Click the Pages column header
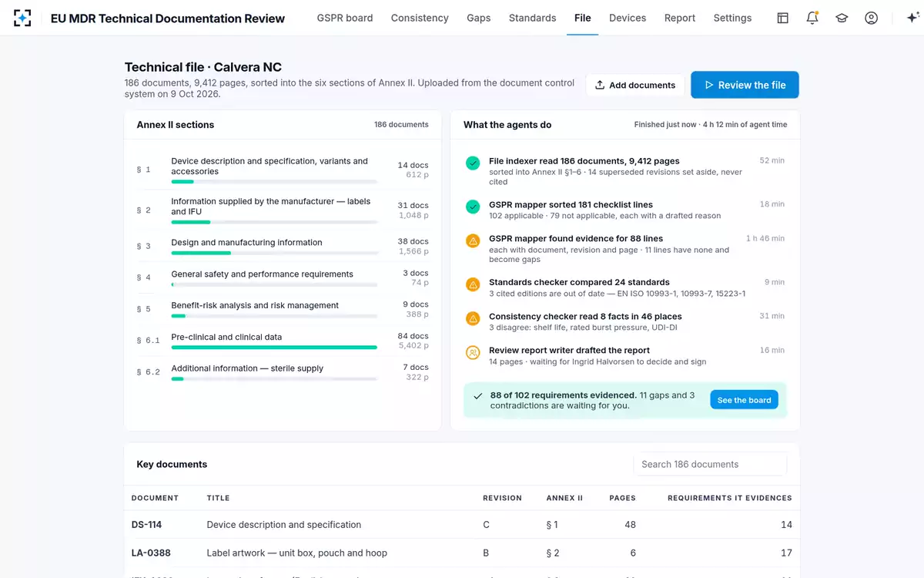 coord(622,498)
